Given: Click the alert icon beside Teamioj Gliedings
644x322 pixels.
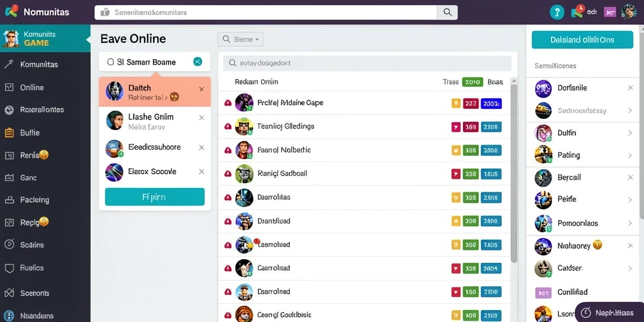Looking at the screenshot, I should point(228,126).
